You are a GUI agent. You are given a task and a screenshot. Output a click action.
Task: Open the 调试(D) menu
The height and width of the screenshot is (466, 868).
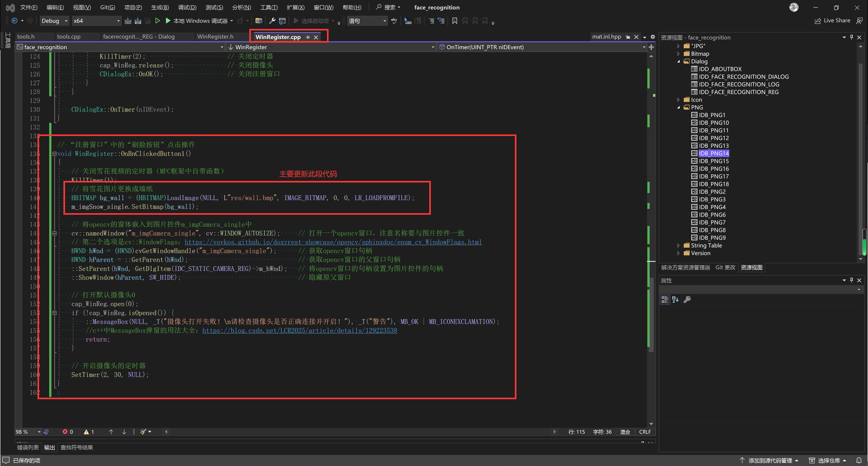tap(187, 7)
